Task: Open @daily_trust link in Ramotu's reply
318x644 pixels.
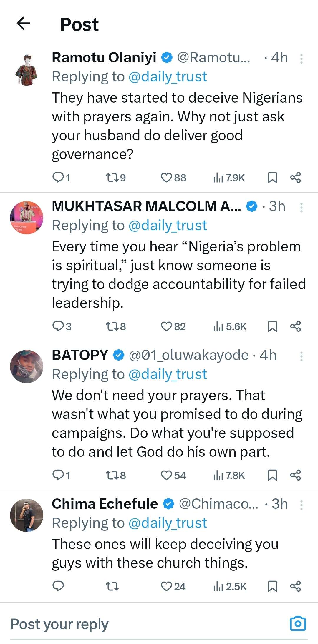Action: tap(168, 77)
